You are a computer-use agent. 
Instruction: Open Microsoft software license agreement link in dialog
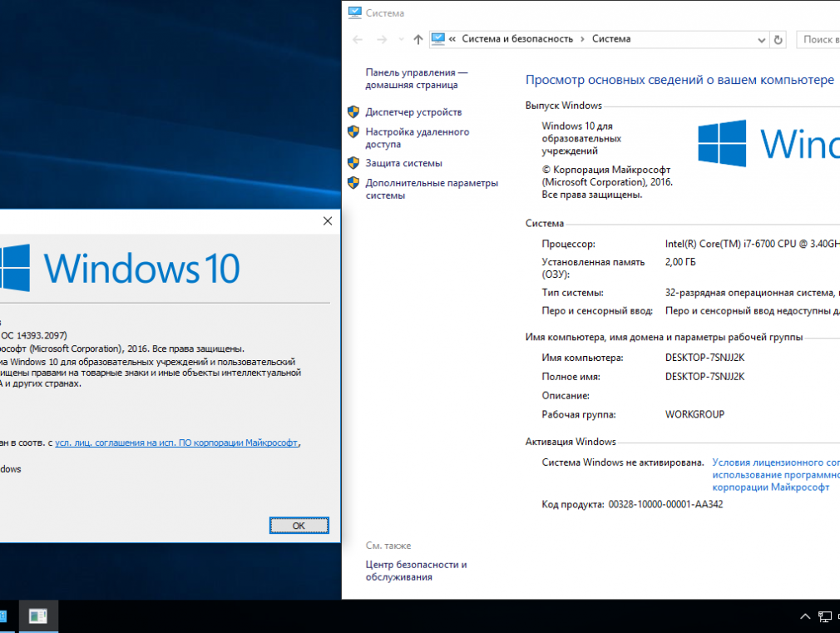[x=176, y=443]
